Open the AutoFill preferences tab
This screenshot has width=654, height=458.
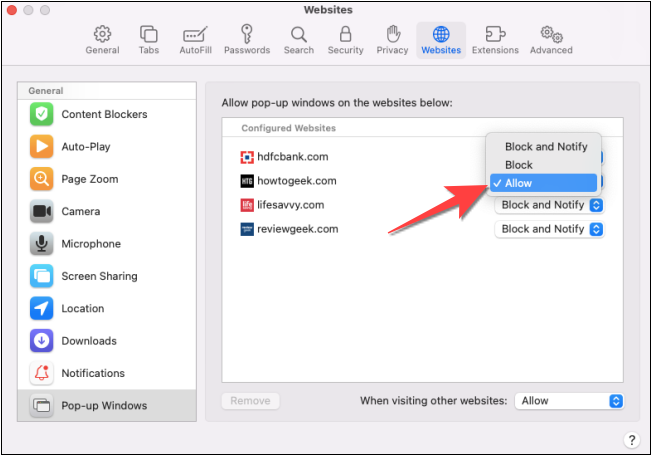click(x=195, y=40)
